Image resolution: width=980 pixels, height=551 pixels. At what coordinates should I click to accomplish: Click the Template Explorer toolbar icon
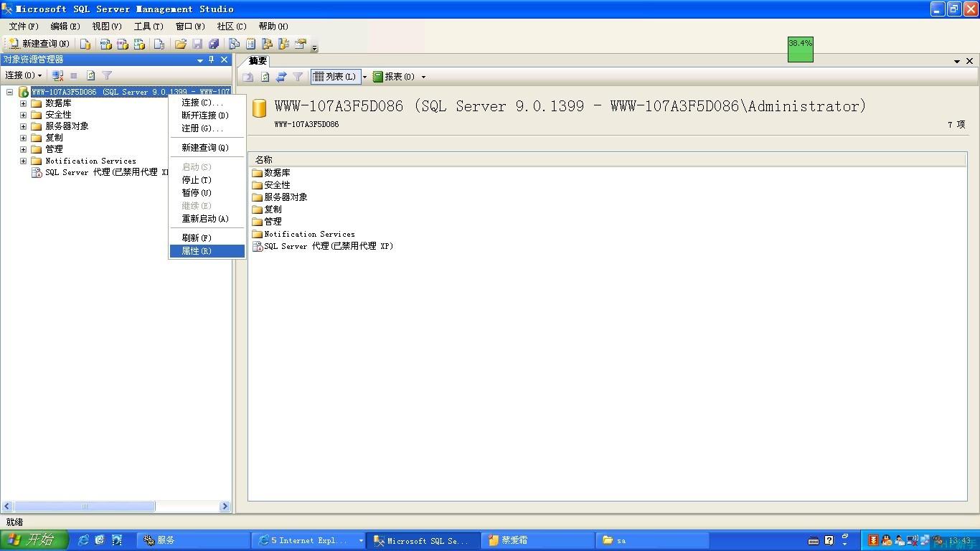click(283, 44)
